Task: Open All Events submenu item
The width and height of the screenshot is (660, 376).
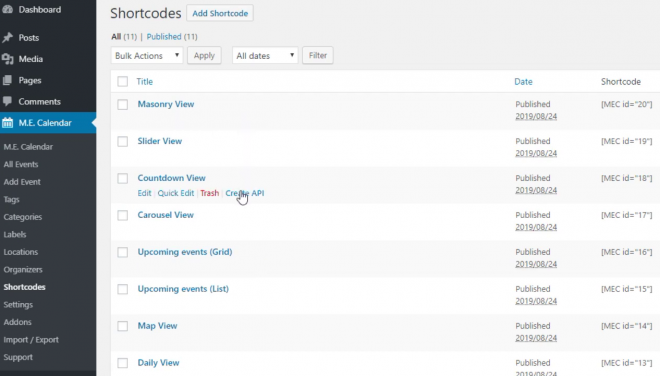Action: coord(21,165)
